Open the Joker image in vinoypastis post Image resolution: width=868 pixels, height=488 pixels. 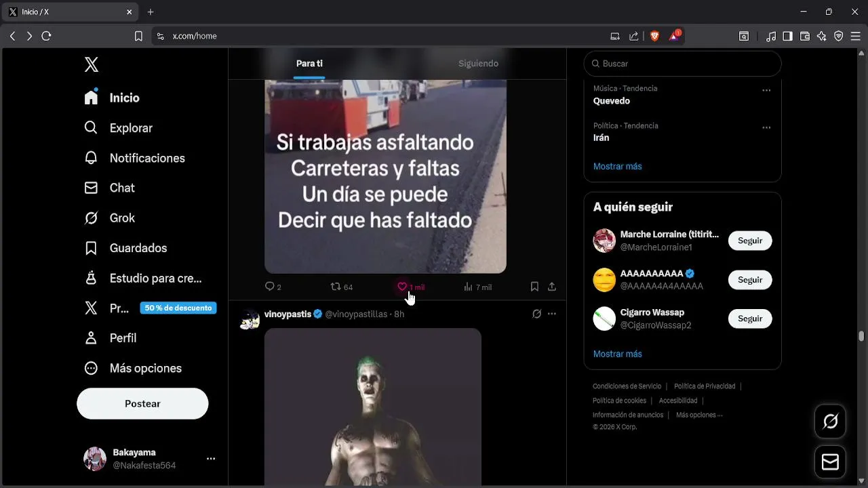[373, 407]
